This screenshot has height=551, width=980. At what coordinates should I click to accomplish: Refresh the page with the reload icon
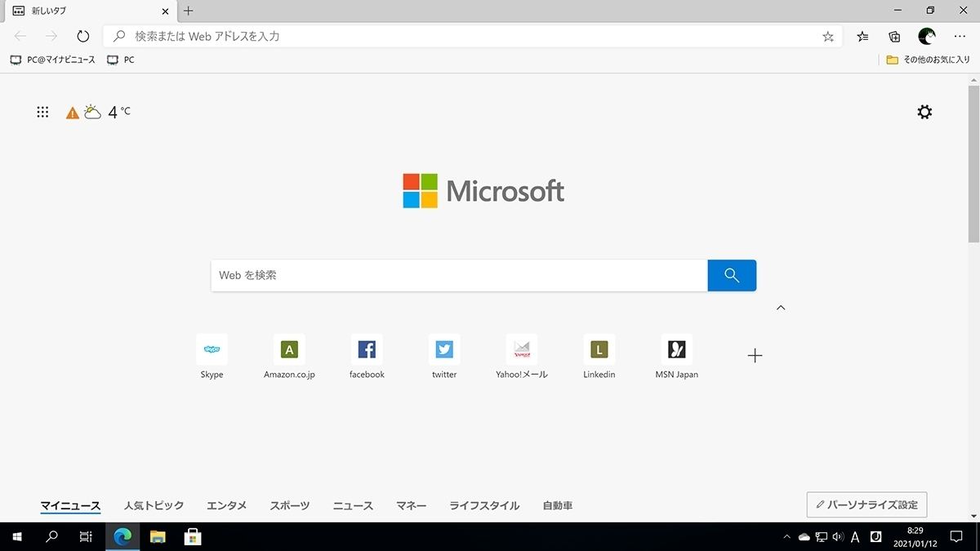pos(82,36)
